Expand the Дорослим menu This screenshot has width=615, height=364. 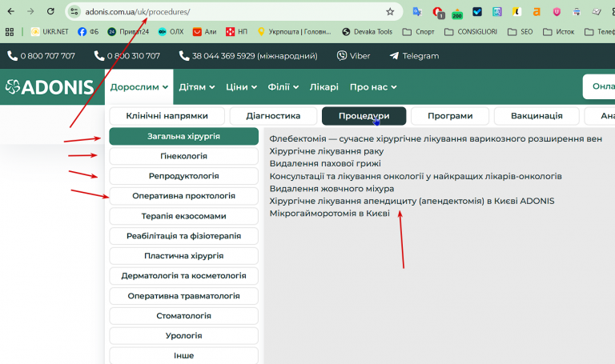click(139, 87)
